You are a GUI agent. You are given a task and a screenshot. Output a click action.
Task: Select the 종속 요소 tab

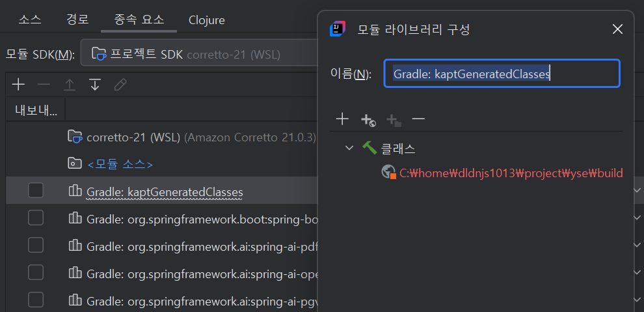(139, 20)
